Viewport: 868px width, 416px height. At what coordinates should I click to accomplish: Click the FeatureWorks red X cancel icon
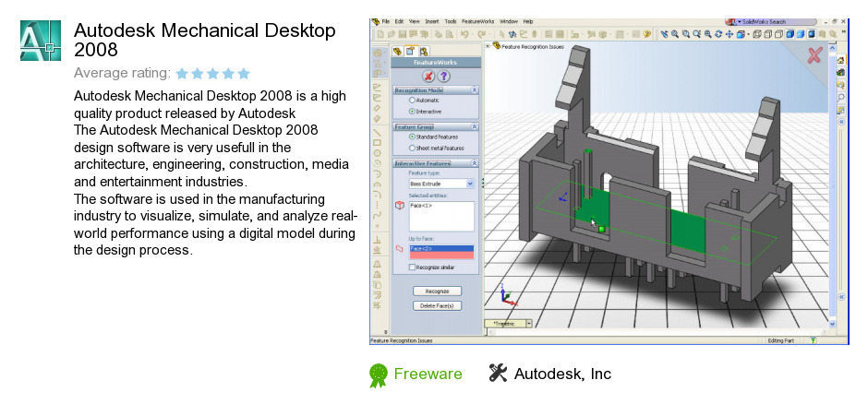428,76
